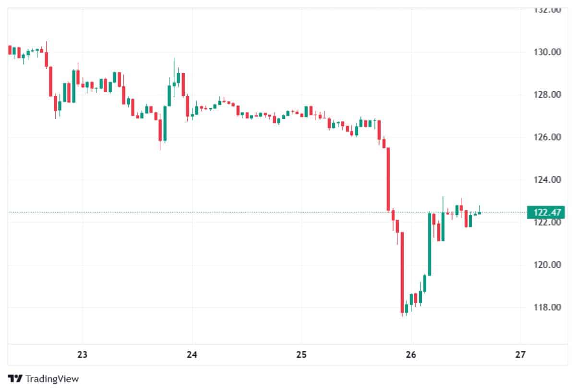Click date label 25 on time axis
Screen dimensions: 576x392
tap(301, 356)
